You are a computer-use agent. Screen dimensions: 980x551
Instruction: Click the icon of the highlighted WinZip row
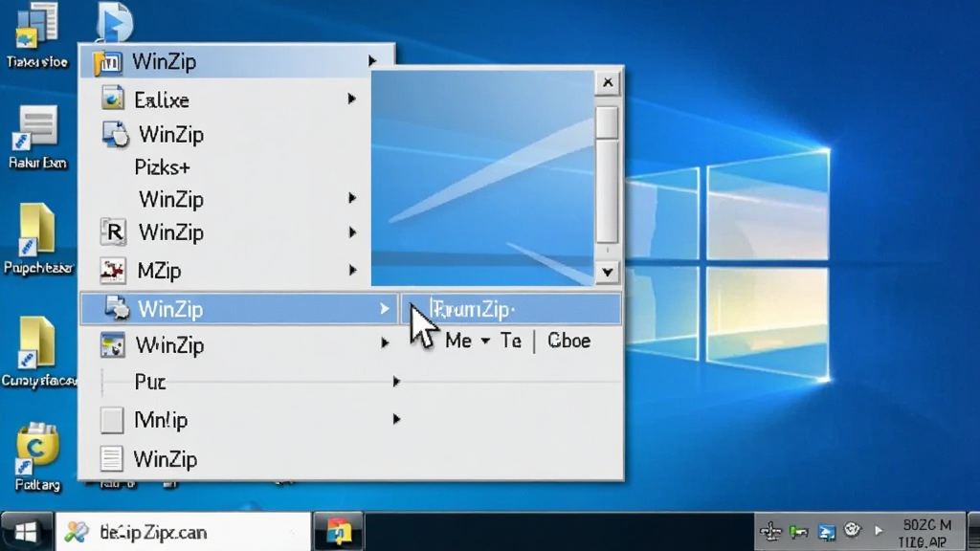[117, 309]
